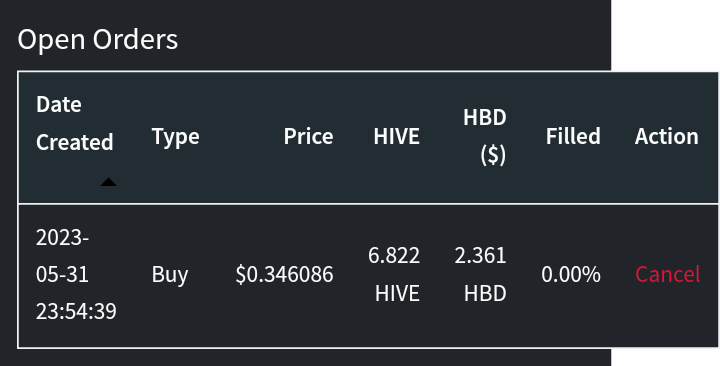The height and width of the screenshot is (366, 720).
Task: Sort orders by Filled column
Action: pyautogui.click(x=573, y=136)
